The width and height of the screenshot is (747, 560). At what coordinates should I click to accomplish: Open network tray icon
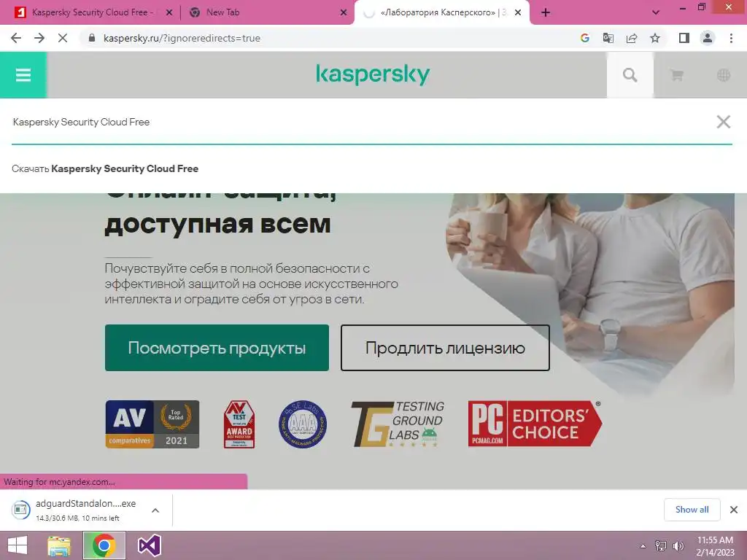(661, 546)
